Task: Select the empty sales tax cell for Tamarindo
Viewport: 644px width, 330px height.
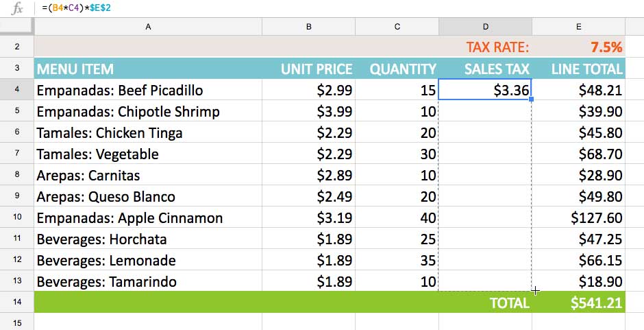Action: pyautogui.click(x=485, y=281)
